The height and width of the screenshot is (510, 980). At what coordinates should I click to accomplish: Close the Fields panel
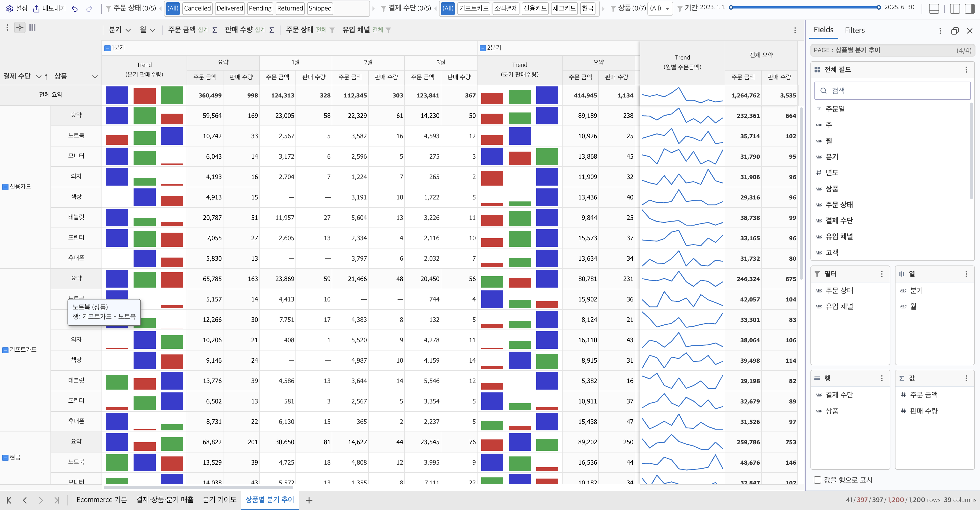click(970, 31)
